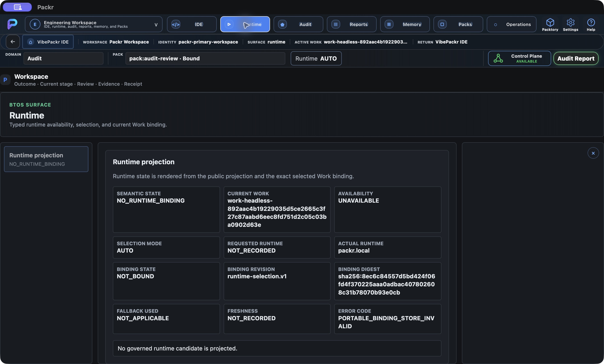This screenshot has width=604, height=364.
Task: Open the Packtory cube icon
Action: (x=550, y=23)
